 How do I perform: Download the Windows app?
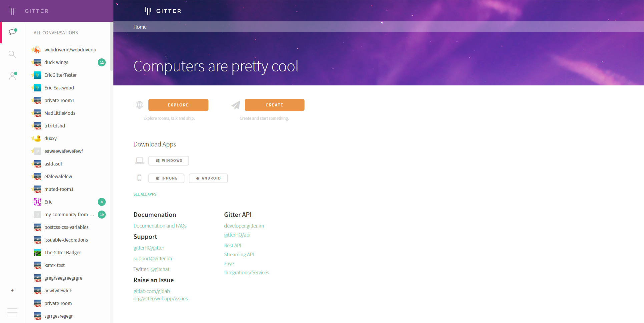point(169,160)
